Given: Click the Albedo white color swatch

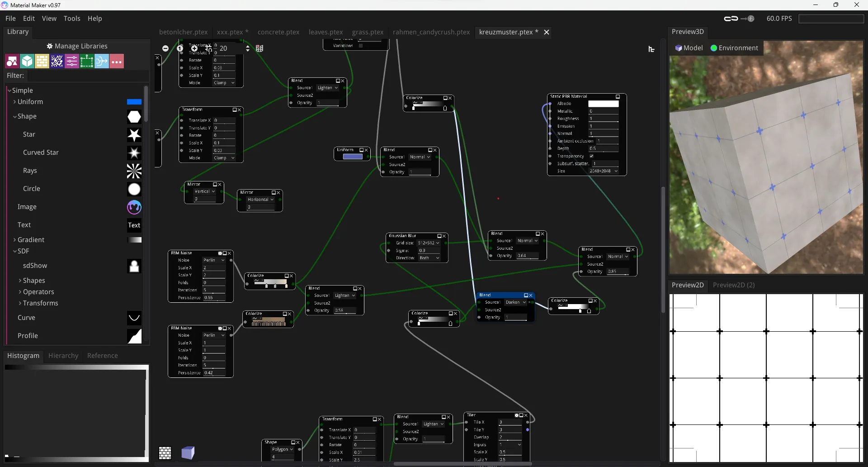Looking at the screenshot, I should [603, 104].
